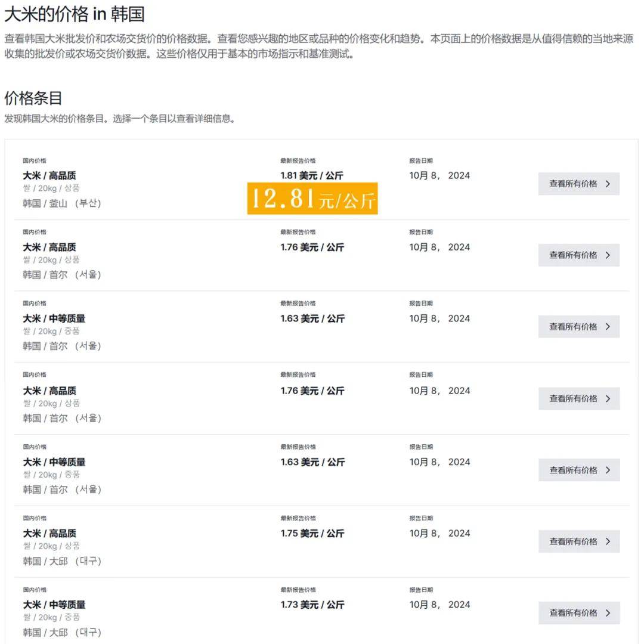Screen dimensions: 644x644
Task: Click the chevron icon on the first 首尔 中等质量 row button
Action: tap(607, 326)
